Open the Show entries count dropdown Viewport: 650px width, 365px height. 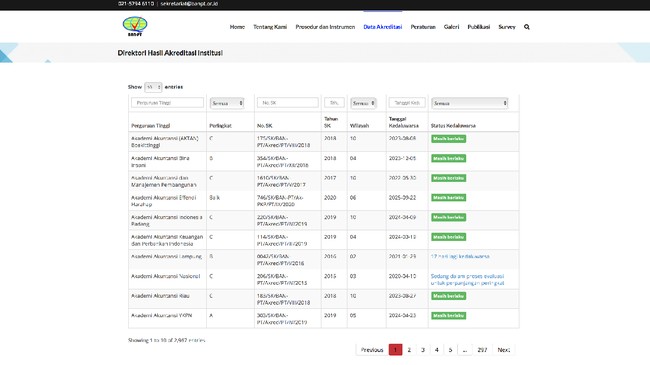[x=153, y=87]
